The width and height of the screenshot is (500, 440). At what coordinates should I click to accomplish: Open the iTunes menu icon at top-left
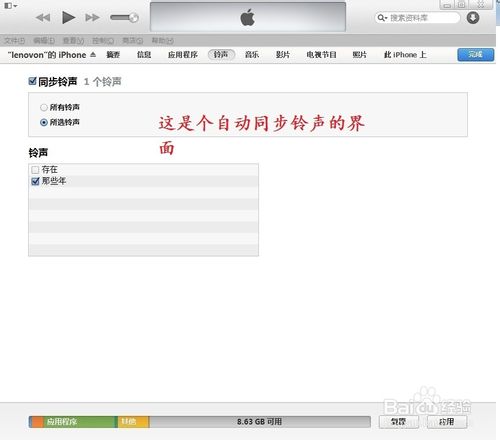(x=10, y=6)
